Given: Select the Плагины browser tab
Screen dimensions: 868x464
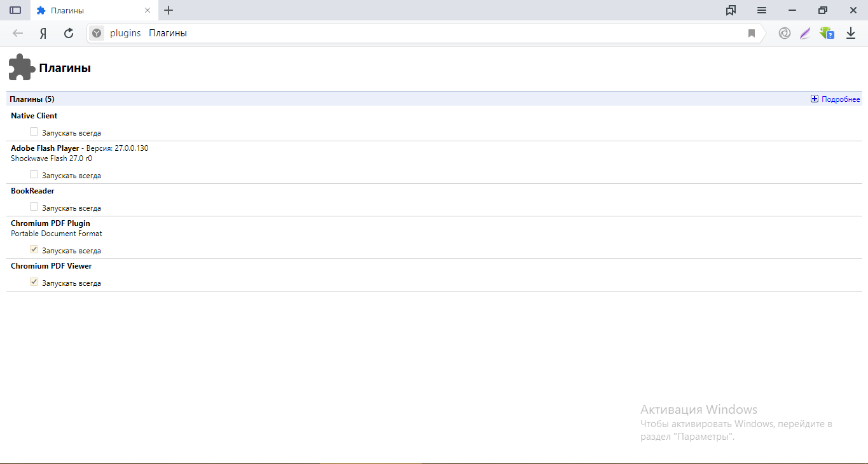Looking at the screenshot, I should point(93,10).
